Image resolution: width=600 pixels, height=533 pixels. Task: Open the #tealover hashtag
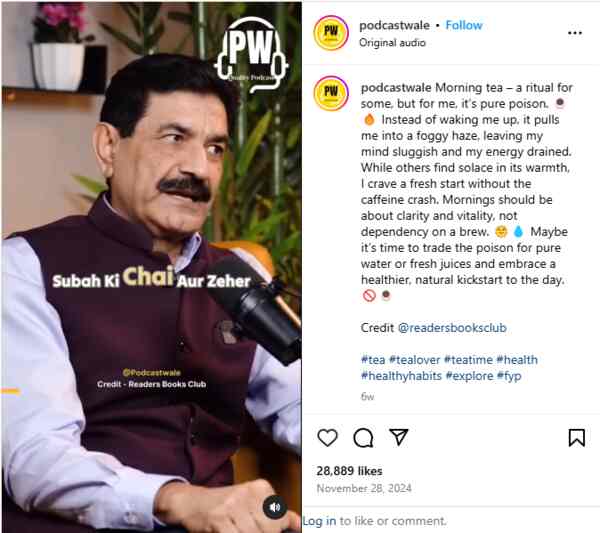pyautogui.click(x=414, y=360)
